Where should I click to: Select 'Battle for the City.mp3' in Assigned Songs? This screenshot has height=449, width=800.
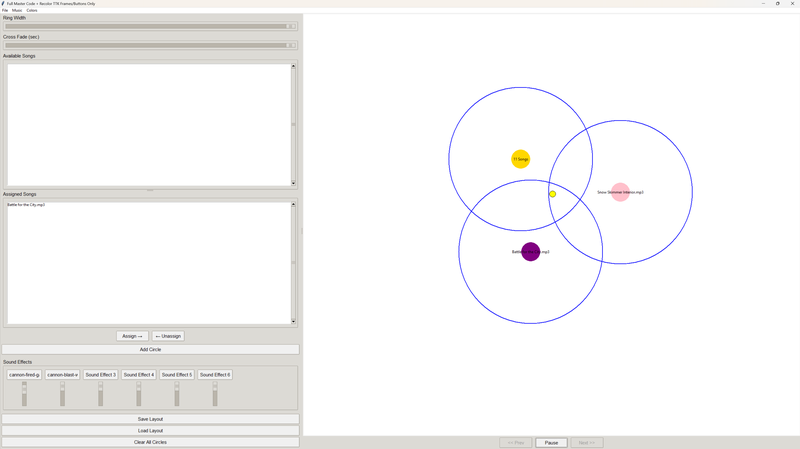pos(26,205)
